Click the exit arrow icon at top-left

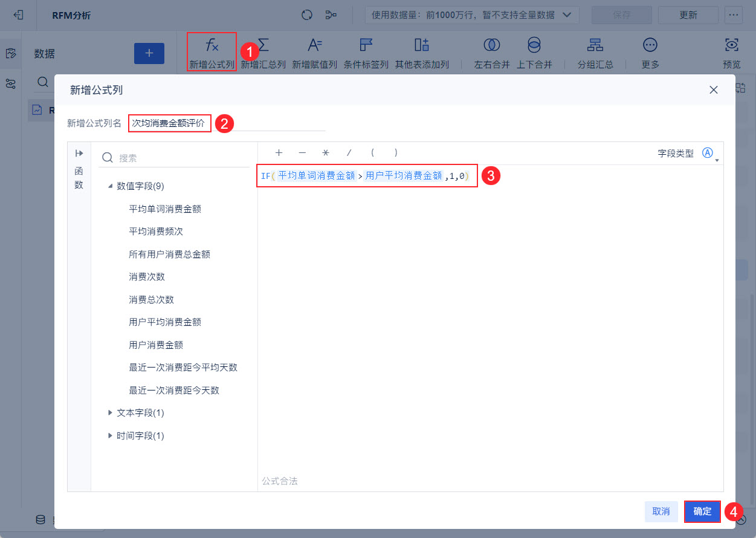[x=19, y=15]
